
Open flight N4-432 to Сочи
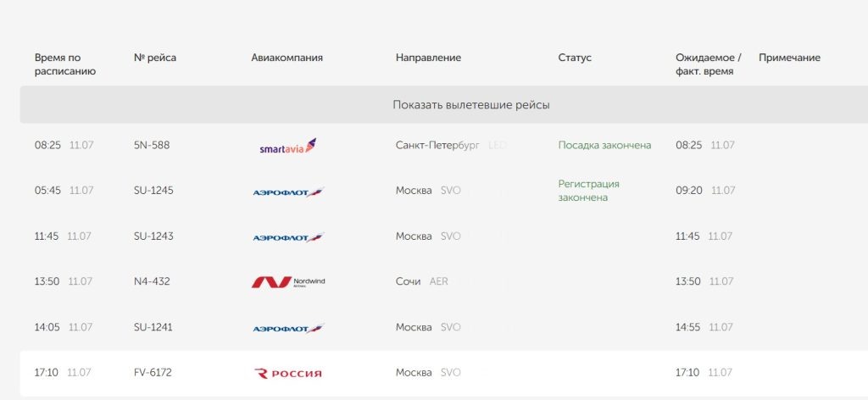tap(444, 281)
